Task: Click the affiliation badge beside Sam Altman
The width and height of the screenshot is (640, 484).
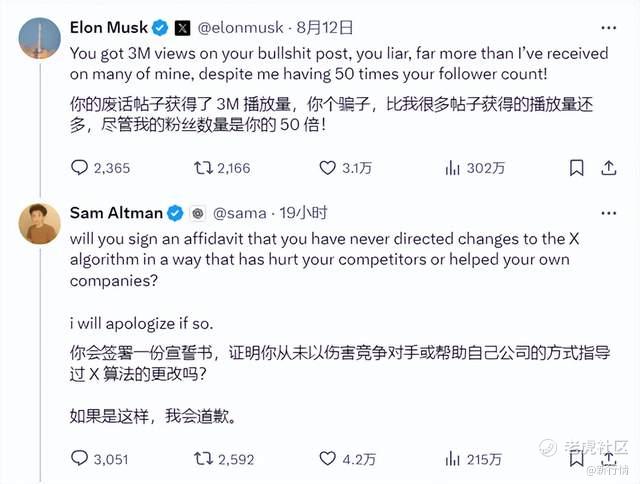Action: [198, 213]
